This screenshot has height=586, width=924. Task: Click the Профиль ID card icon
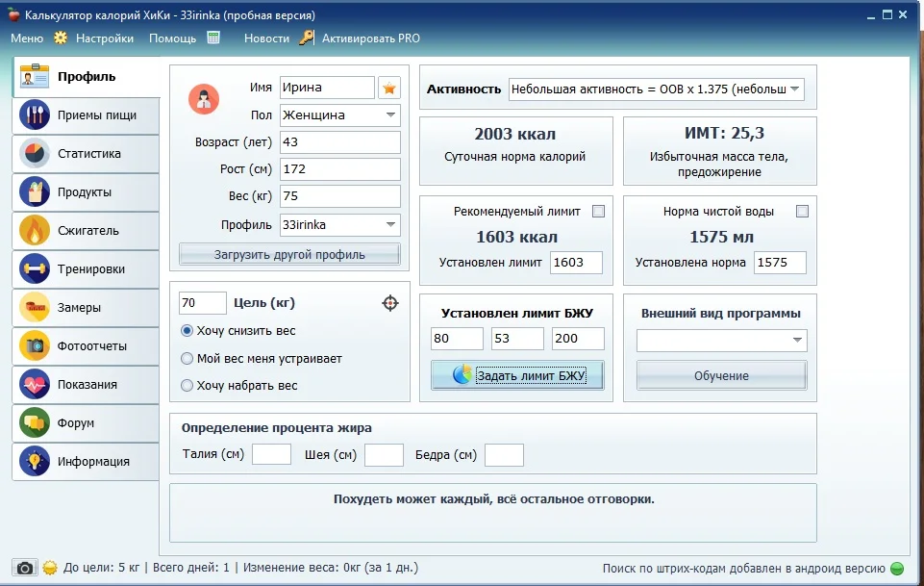[x=35, y=76]
